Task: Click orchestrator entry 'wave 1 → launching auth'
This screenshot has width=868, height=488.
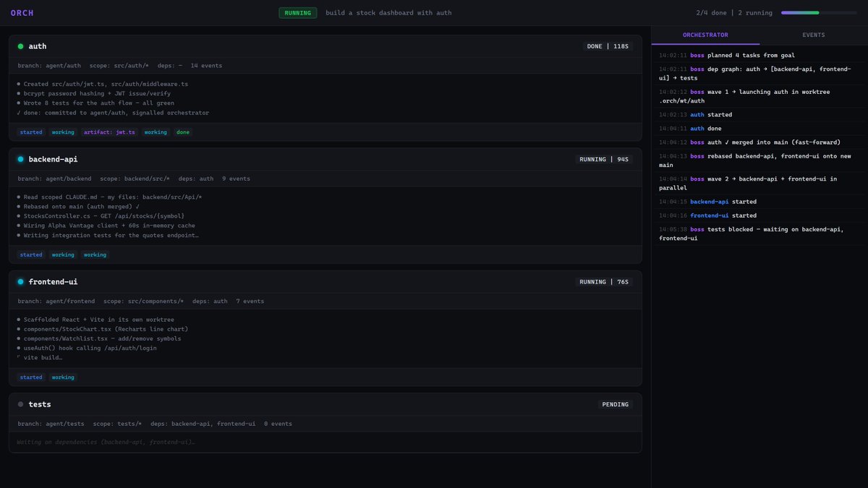Action: click(759, 96)
